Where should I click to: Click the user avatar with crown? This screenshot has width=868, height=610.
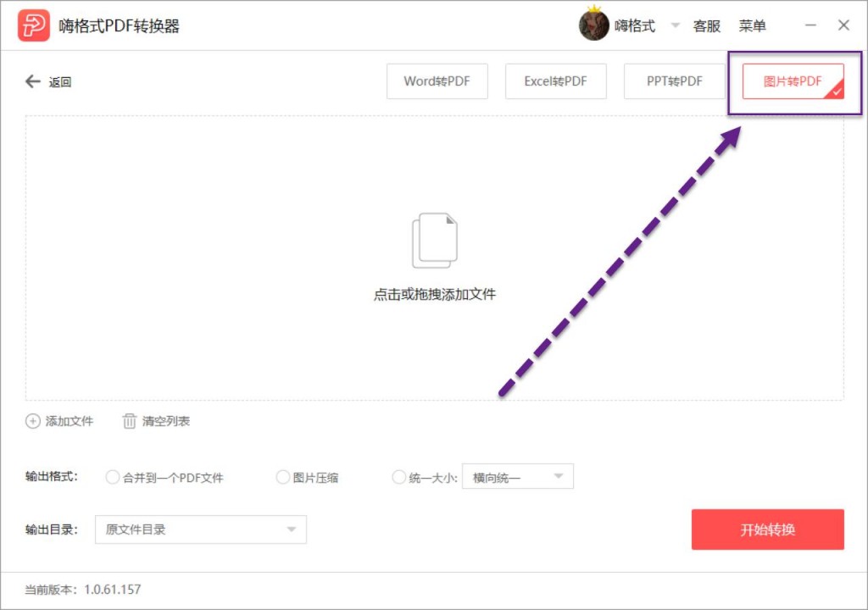coord(594,25)
